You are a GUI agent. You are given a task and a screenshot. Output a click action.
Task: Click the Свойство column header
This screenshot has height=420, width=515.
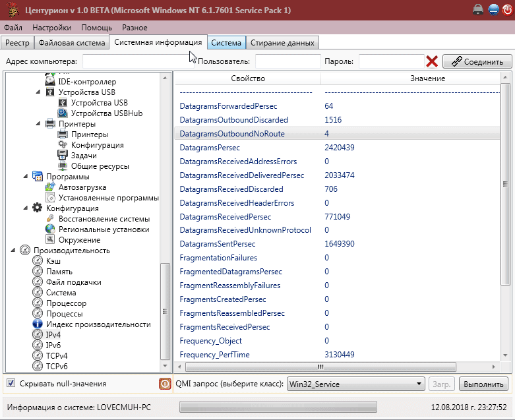[248, 78]
